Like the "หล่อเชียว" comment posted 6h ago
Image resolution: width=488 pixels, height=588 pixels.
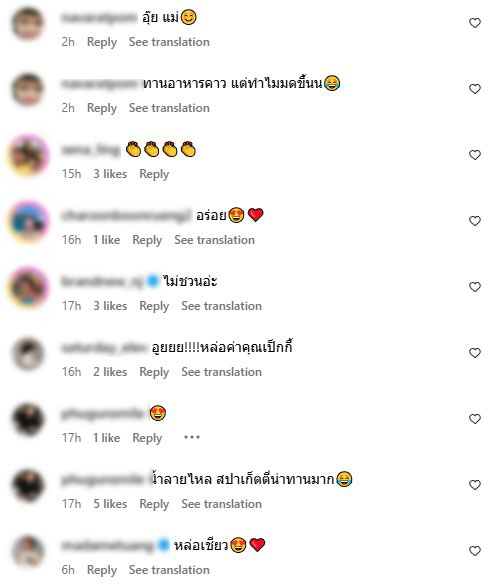click(x=475, y=551)
